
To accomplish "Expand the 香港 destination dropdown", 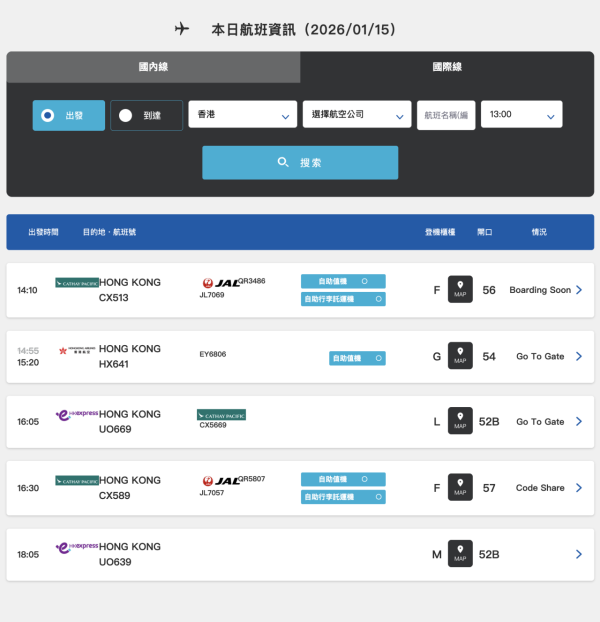I will (242, 115).
